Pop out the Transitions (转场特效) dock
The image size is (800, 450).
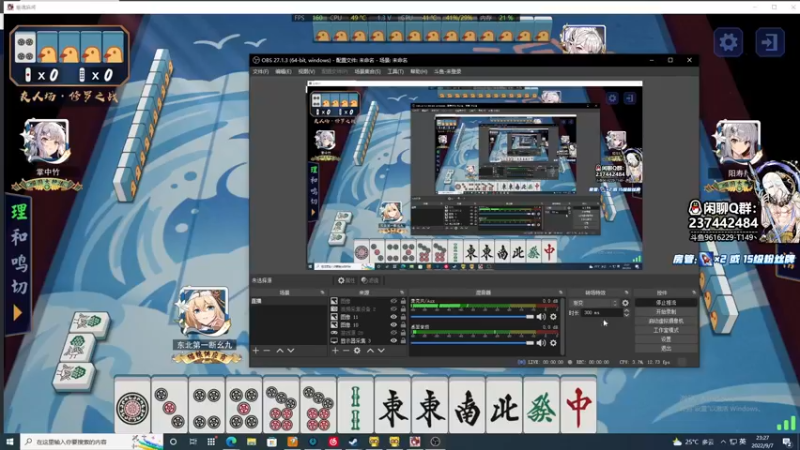click(626, 293)
